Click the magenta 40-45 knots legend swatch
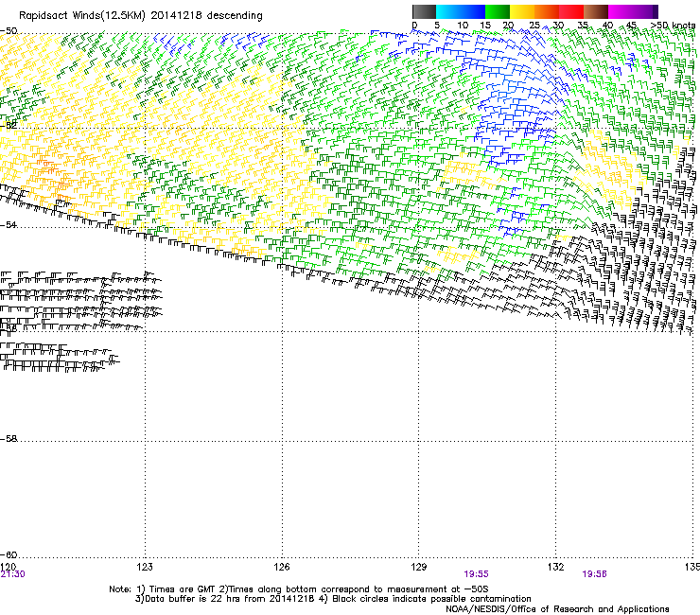This screenshot has width=700, height=615. tap(621, 11)
